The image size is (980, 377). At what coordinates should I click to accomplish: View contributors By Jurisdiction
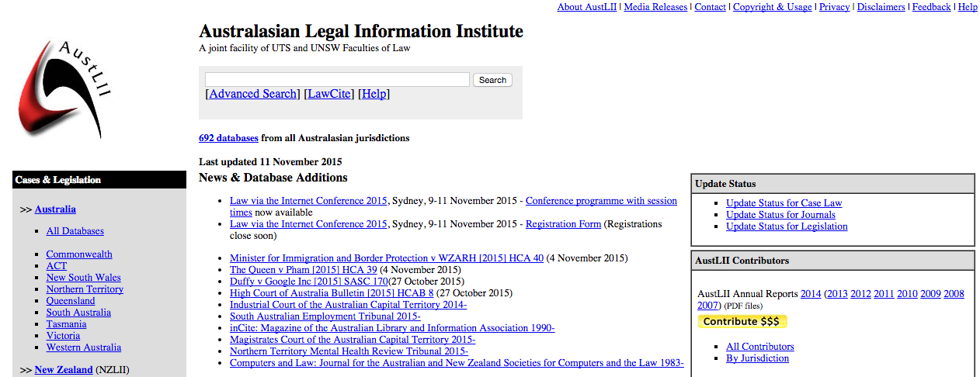point(757,358)
